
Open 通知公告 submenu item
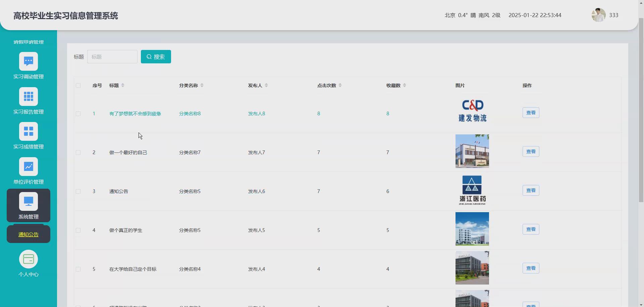pos(29,234)
